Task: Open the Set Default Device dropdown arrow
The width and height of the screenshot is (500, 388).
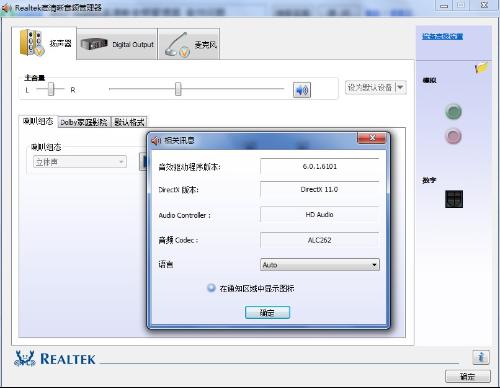Action: [401, 87]
